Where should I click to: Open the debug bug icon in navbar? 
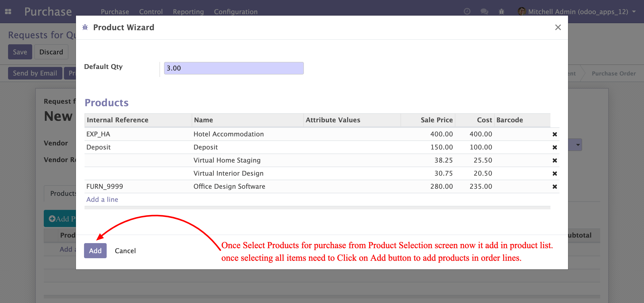click(x=501, y=12)
